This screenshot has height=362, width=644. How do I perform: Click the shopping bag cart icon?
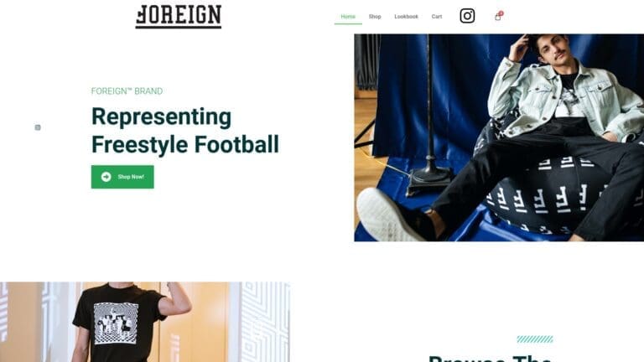coord(497,18)
